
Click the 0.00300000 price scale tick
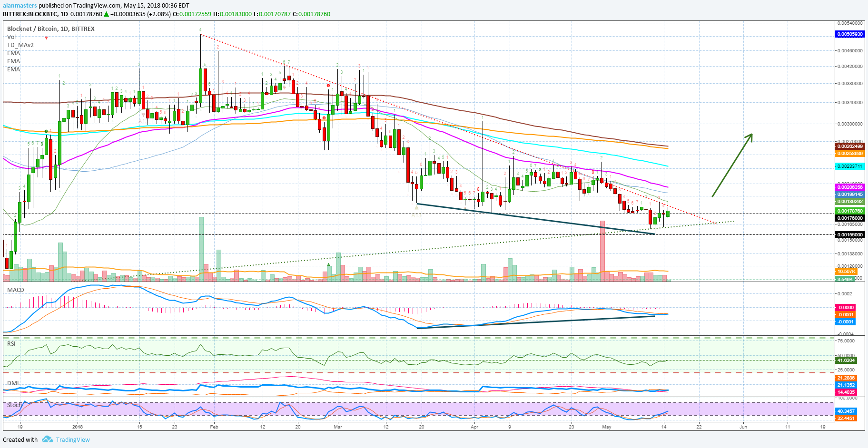click(x=850, y=124)
